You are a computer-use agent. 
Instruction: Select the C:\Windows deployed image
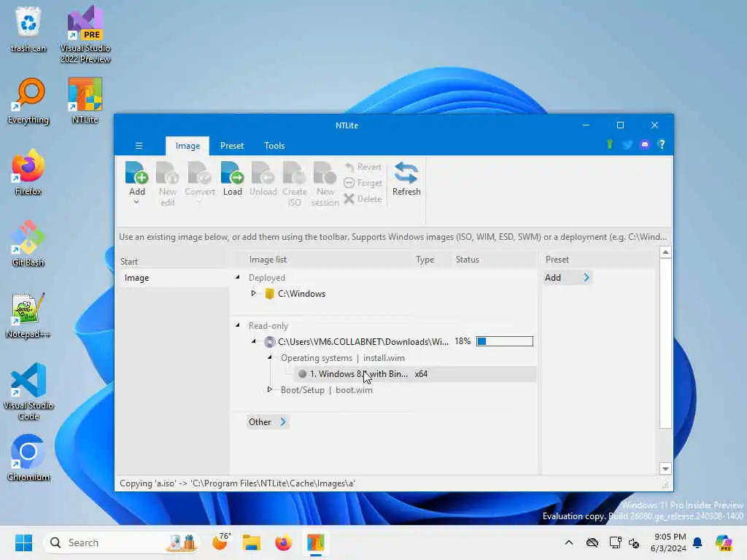[x=301, y=294]
